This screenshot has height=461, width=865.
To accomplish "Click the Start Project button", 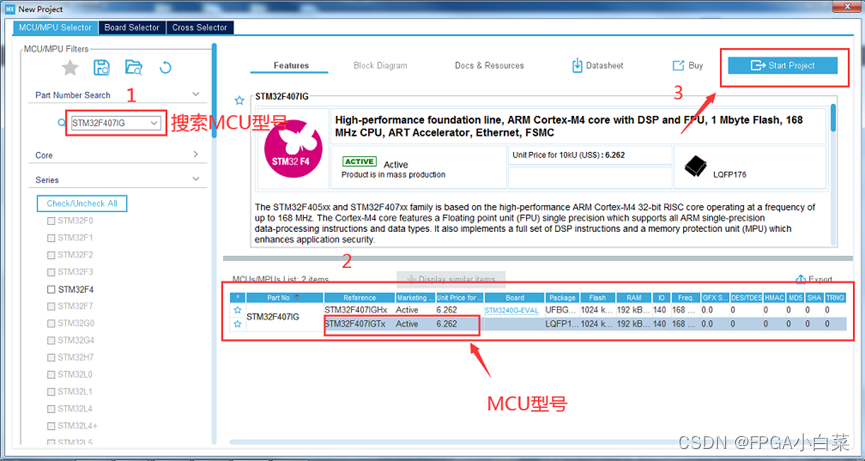I will pos(783,65).
